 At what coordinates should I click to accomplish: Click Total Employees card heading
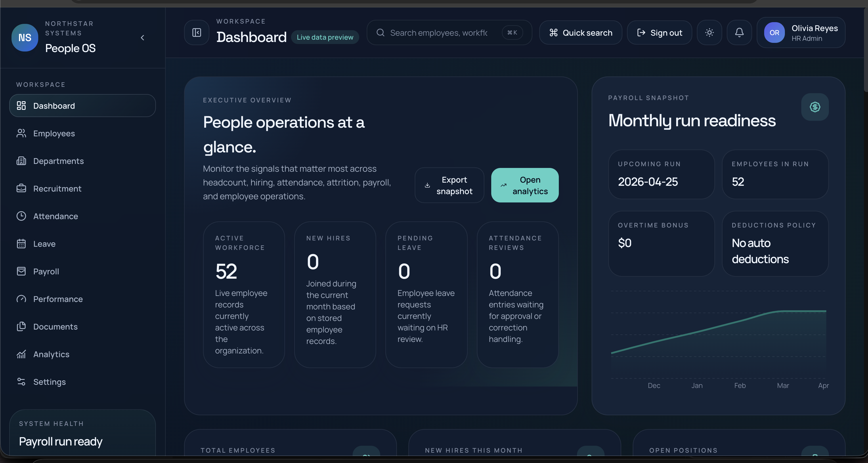click(x=238, y=450)
